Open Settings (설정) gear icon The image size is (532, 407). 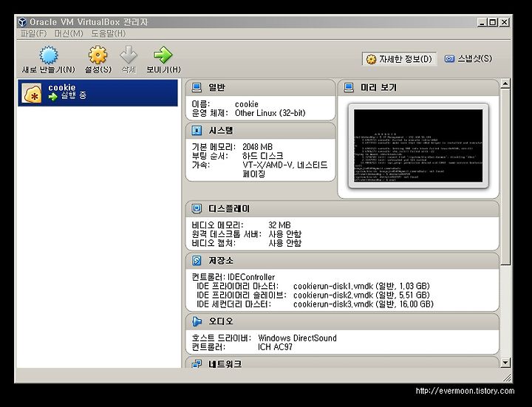[x=98, y=55]
